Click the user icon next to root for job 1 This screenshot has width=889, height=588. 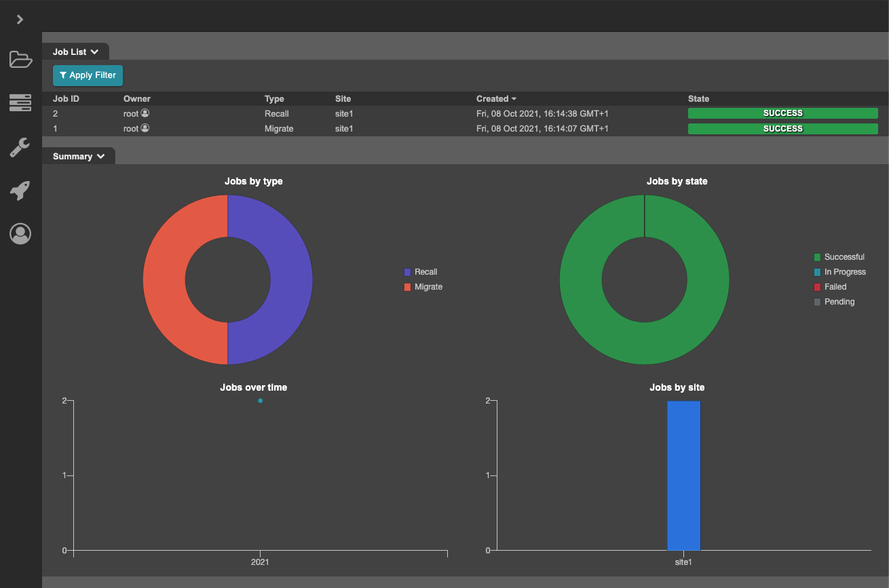[x=145, y=128]
